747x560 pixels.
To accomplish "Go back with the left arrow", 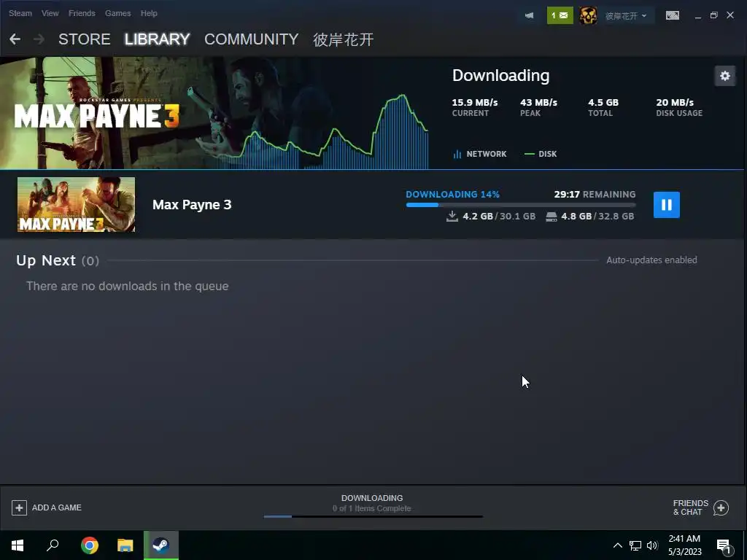I will [15, 39].
